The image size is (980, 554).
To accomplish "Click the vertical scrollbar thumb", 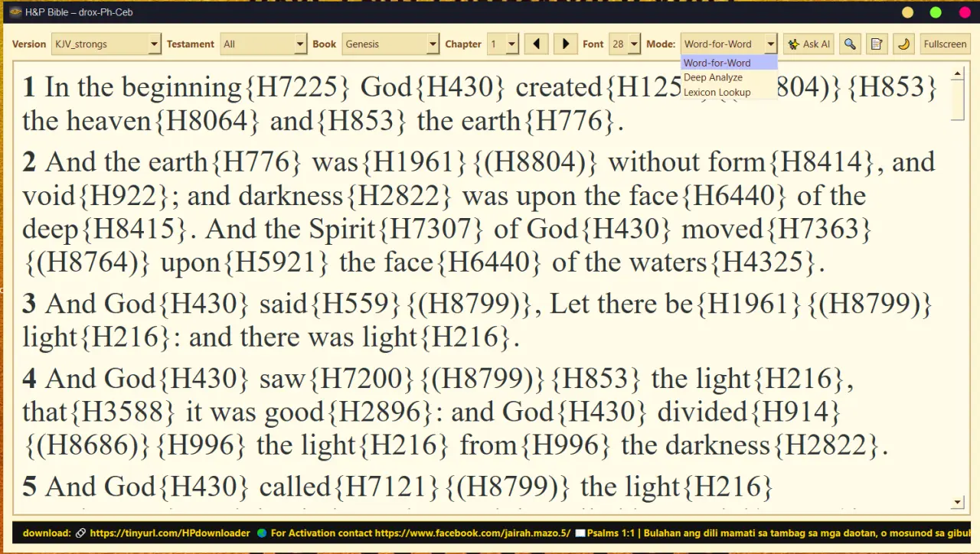I will click(x=958, y=99).
